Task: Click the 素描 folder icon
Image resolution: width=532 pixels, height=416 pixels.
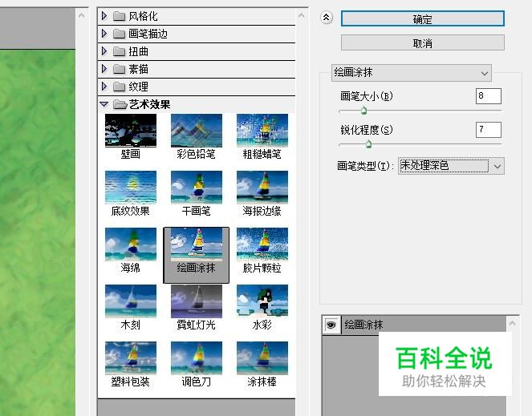Action: pos(119,69)
